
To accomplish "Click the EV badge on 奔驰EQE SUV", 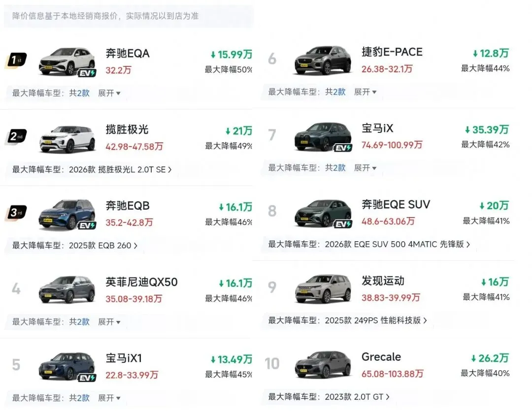I will (x=343, y=224).
